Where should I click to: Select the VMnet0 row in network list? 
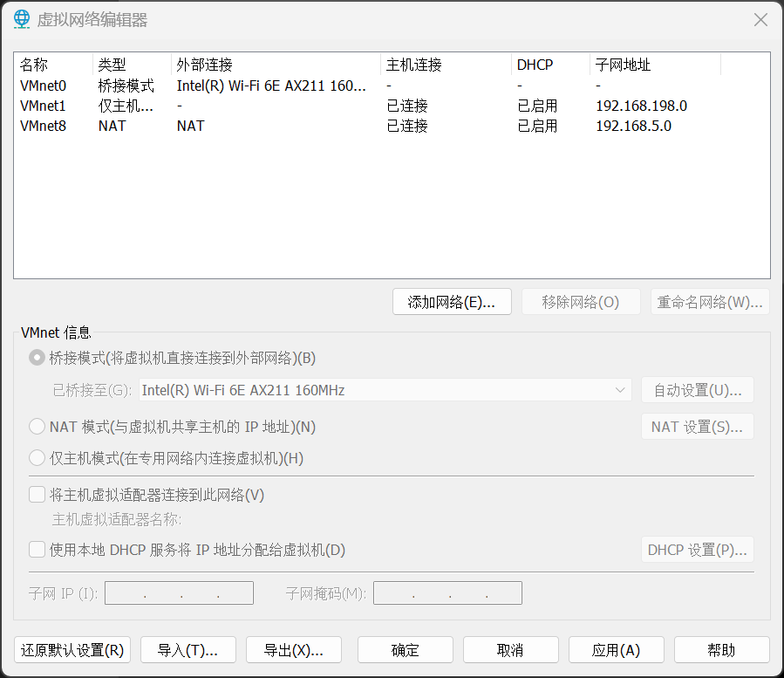tap(44, 86)
